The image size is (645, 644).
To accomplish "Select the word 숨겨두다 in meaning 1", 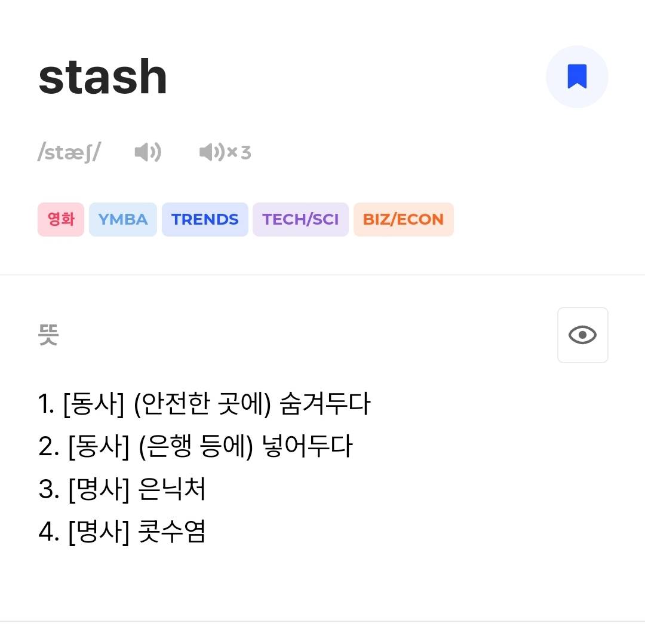I will (325, 404).
